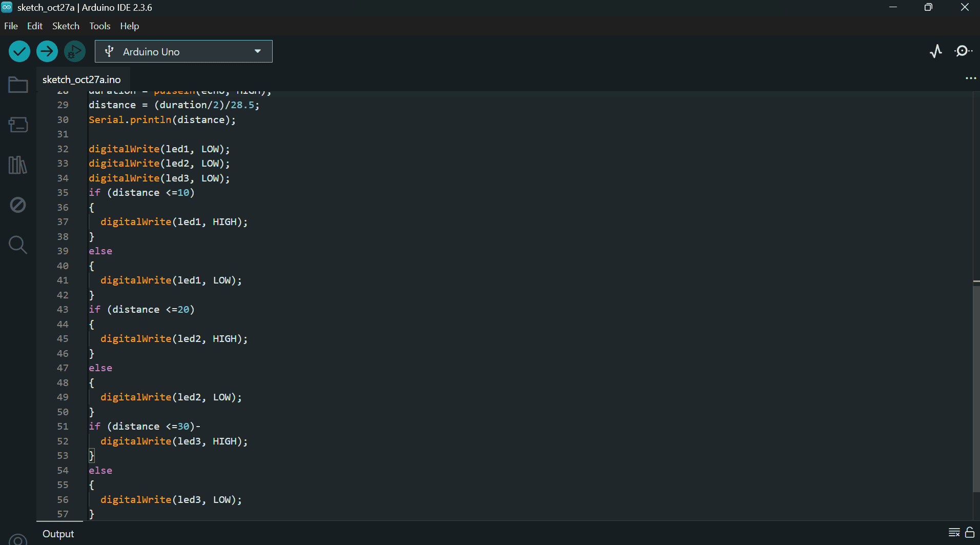Start debugging with the Debug icon
980x545 pixels.
pyautogui.click(x=75, y=51)
